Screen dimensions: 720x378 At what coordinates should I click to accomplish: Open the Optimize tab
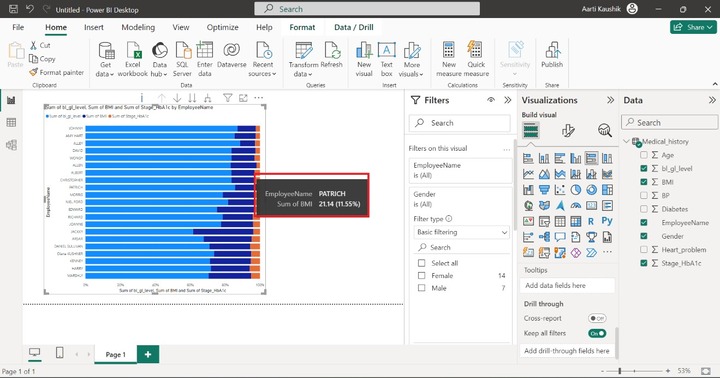[x=222, y=27]
